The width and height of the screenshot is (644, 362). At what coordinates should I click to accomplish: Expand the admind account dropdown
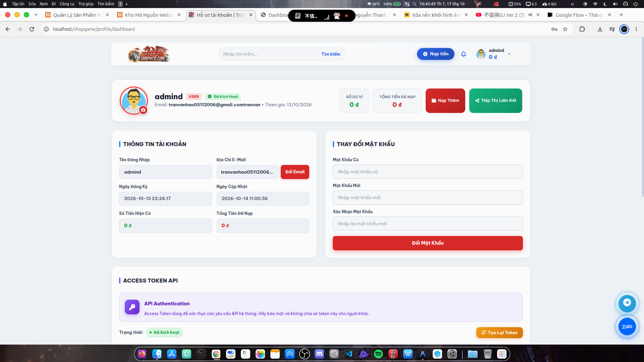[x=509, y=54]
